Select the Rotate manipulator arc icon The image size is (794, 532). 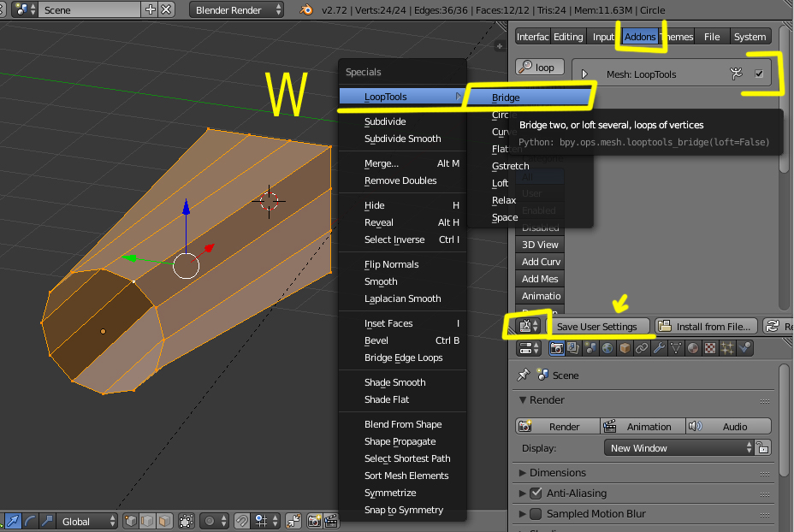coord(30,521)
